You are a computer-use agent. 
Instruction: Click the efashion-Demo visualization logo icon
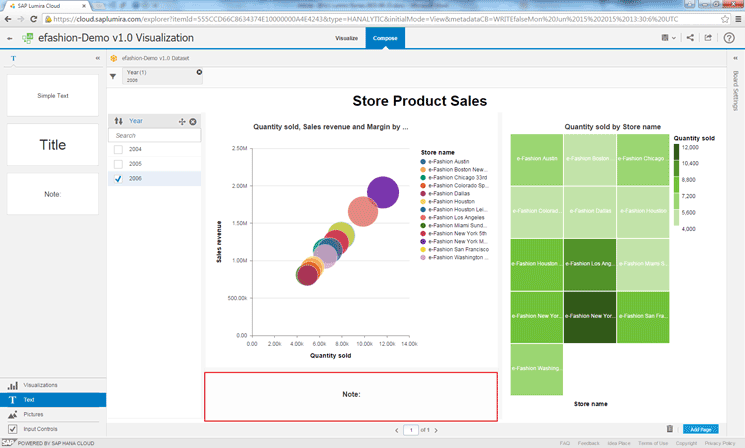coord(28,38)
